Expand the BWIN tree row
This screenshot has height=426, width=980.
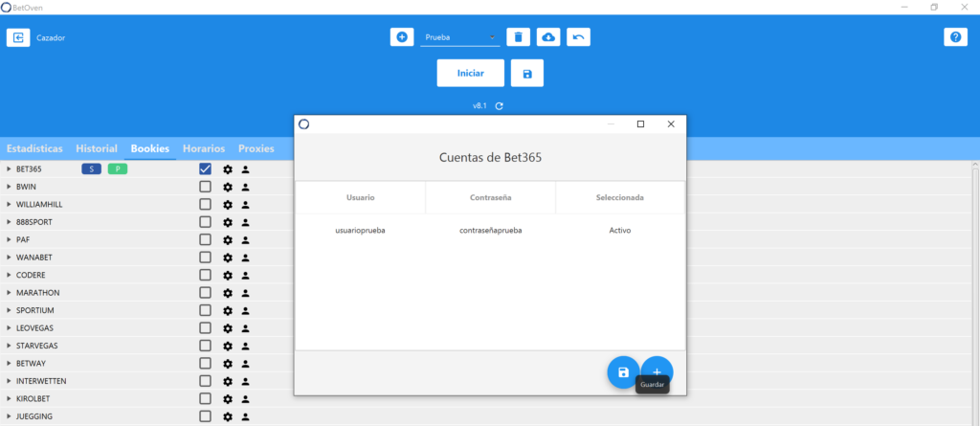click(9, 187)
